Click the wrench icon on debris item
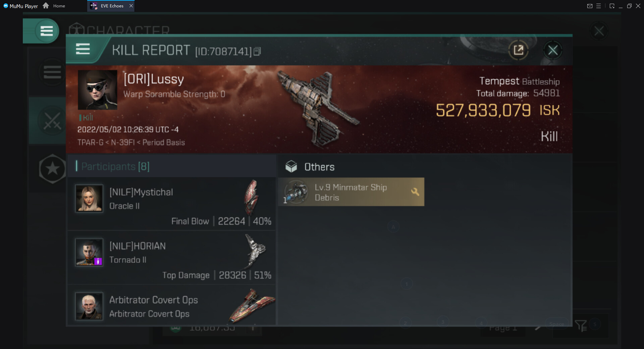Viewport: 644px width, 349px height. pyautogui.click(x=415, y=192)
